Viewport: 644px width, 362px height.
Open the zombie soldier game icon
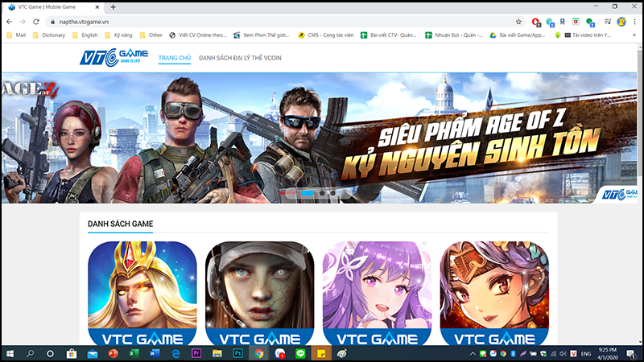coord(259,293)
